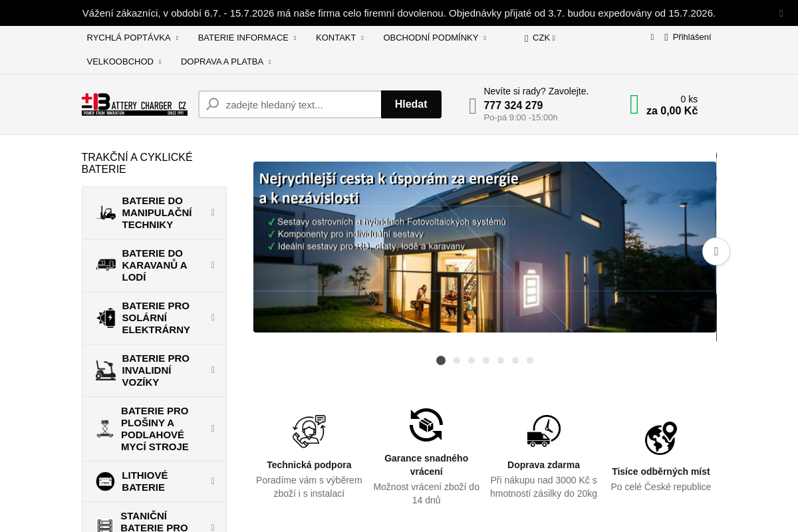Select the last carousel slide dot
The height and width of the screenshot is (532, 798).
pos(530,360)
